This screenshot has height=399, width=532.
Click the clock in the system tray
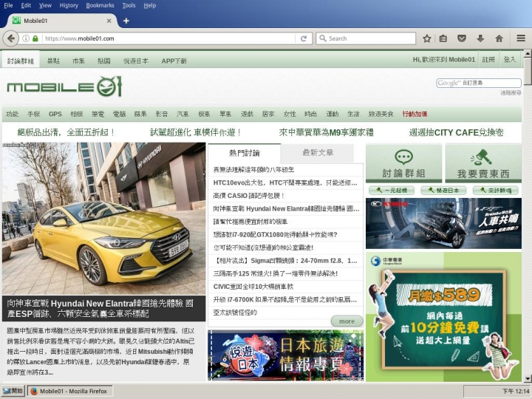516,391
